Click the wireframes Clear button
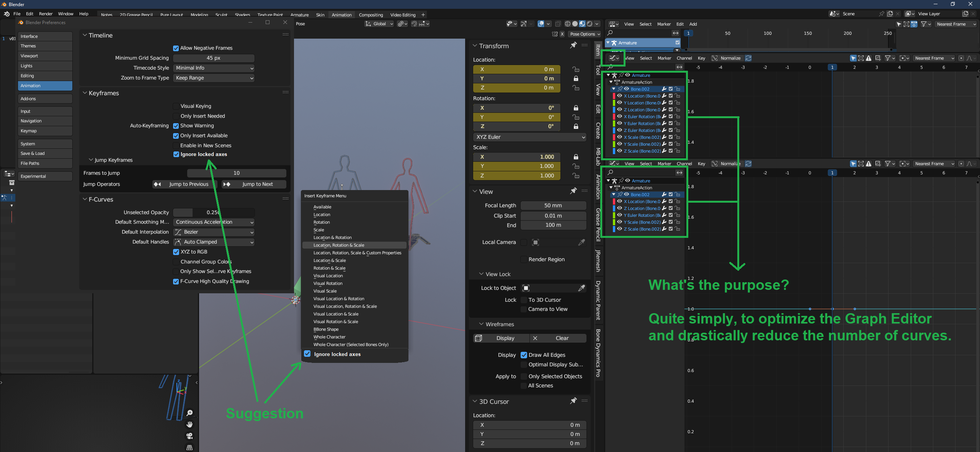 pos(558,338)
